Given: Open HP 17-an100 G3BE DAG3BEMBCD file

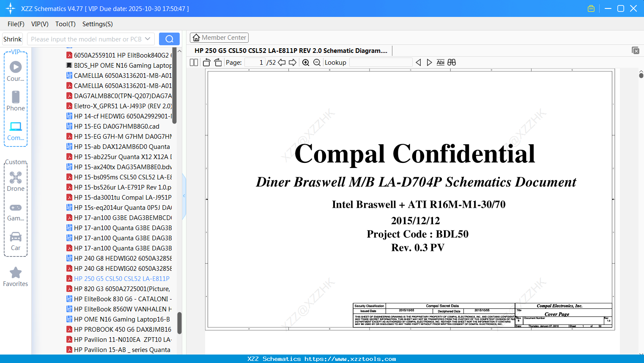Looking at the screenshot, I should click(x=119, y=217).
